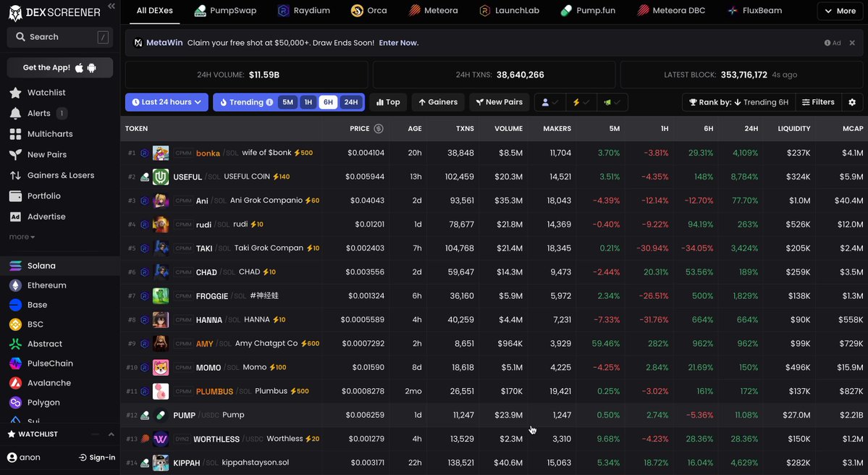Open Multicharts grid icon in sidebar
This screenshot has height=475, width=868.
click(x=15, y=134)
